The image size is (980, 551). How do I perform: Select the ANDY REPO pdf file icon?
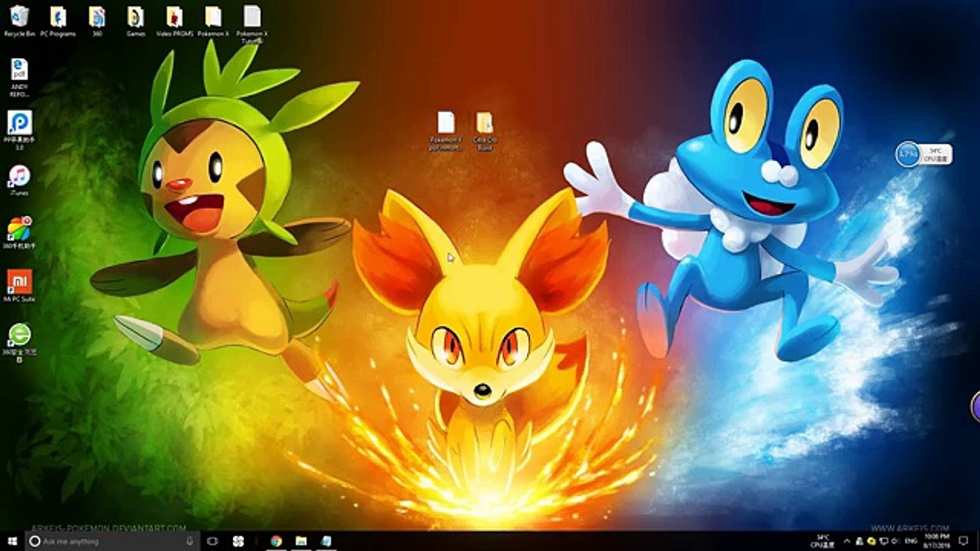pyautogui.click(x=19, y=70)
